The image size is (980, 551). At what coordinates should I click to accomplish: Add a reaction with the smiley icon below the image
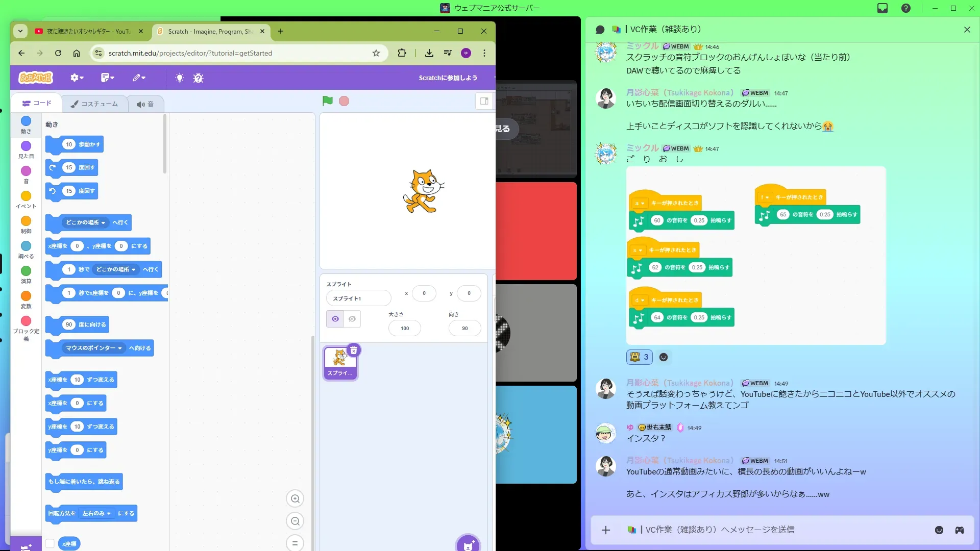coord(664,357)
